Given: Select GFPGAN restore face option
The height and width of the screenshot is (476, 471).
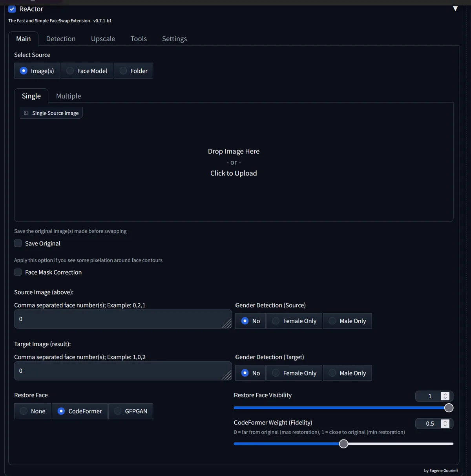Looking at the screenshot, I should (x=131, y=411).
